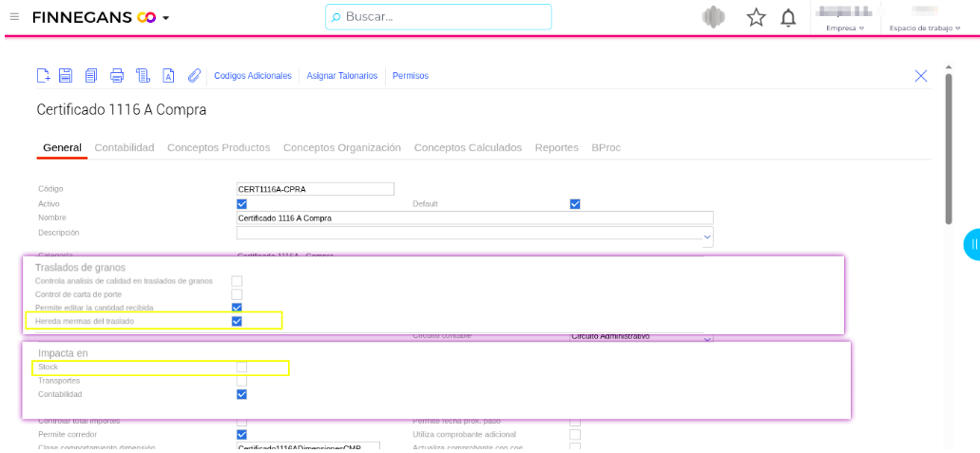
Task: Open the scroll log icon in toolbar
Action: [144, 76]
